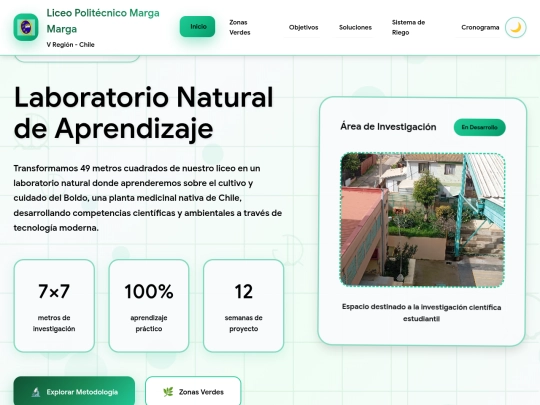The image size is (540, 405).
Task: Select Soluciones in the navigation bar
Action: point(355,27)
